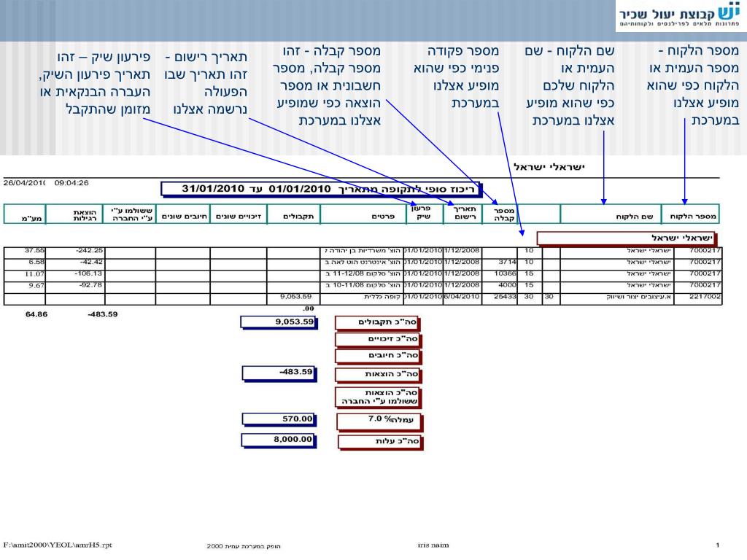
Task: Click the 570.00 commission value box
Action: 279,419
